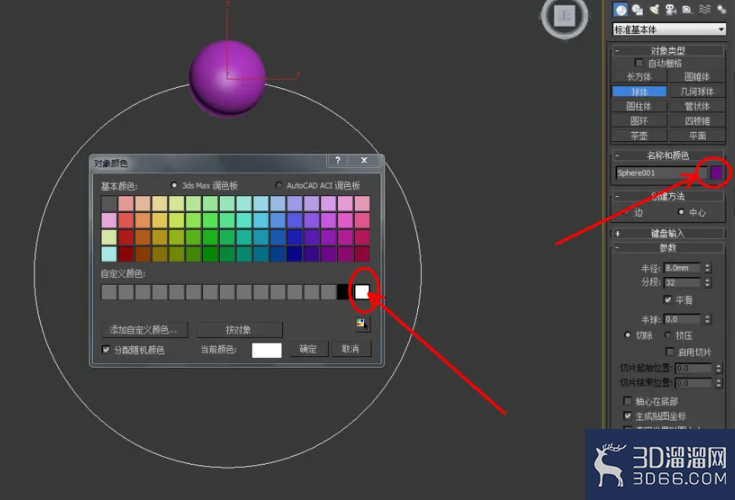Click the 半球 spinner arrows
This screenshot has width=735, height=500.
(x=707, y=319)
